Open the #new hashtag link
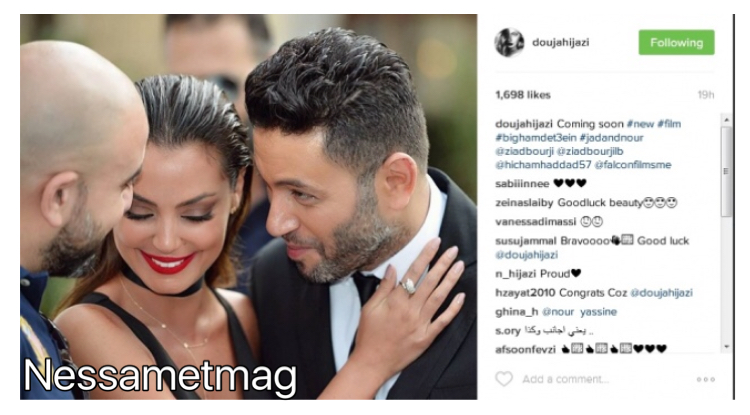 coord(640,124)
